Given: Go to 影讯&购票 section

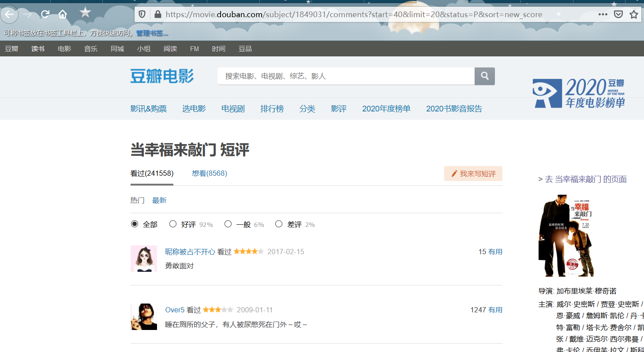Looking at the screenshot, I should (x=149, y=109).
